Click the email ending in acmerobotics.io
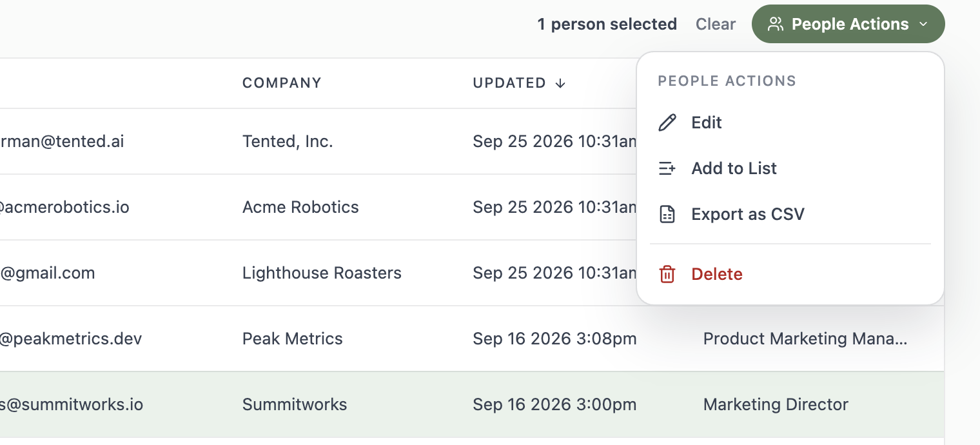The width and height of the screenshot is (980, 445). (x=64, y=207)
